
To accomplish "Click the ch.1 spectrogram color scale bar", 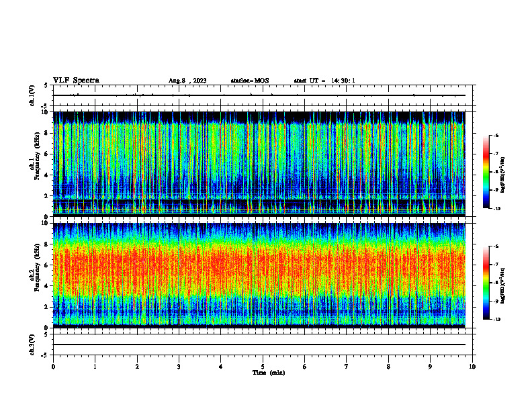I will pyautogui.click(x=486, y=172).
